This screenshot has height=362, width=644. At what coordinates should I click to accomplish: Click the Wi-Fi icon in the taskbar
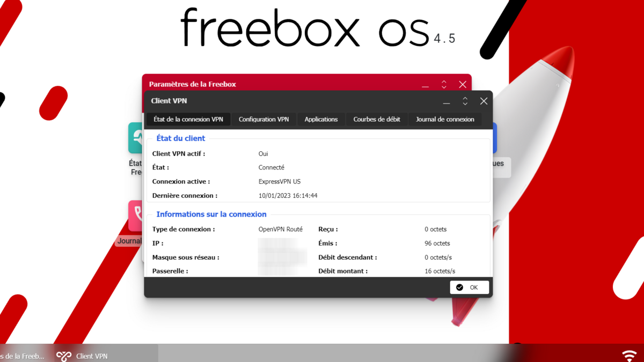pos(629,356)
